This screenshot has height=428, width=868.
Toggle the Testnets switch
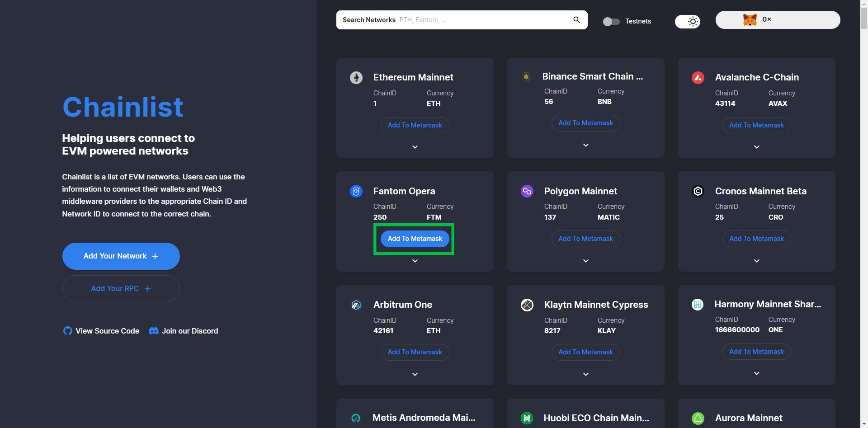pos(611,21)
